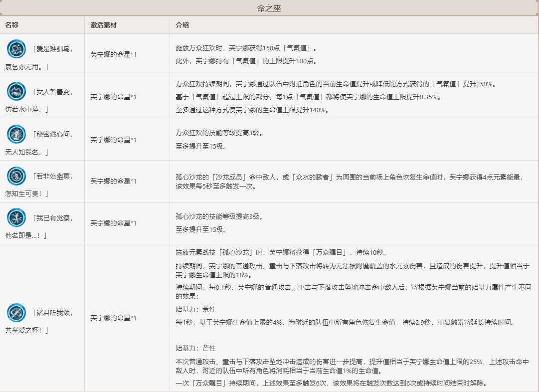Open 芙宁娜的命星 link in the「诸君听我颂」row
This screenshot has width=539, height=392.
click(x=110, y=318)
